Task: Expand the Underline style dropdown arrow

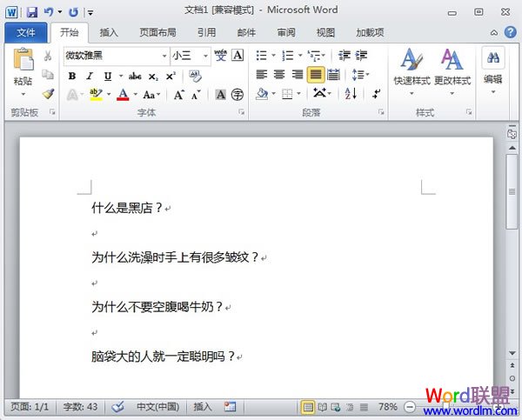Action: point(121,77)
